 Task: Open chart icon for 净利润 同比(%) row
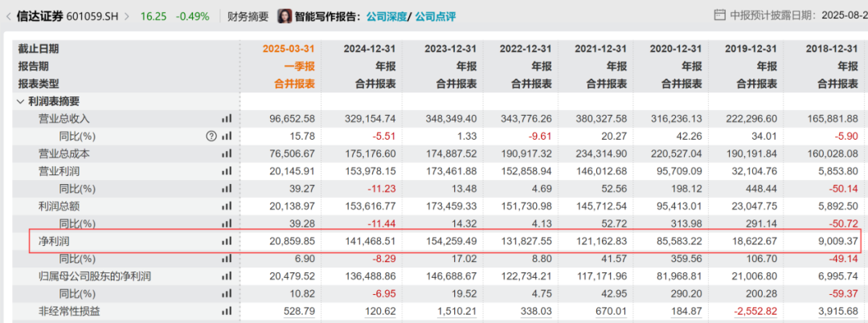point(227,259)
